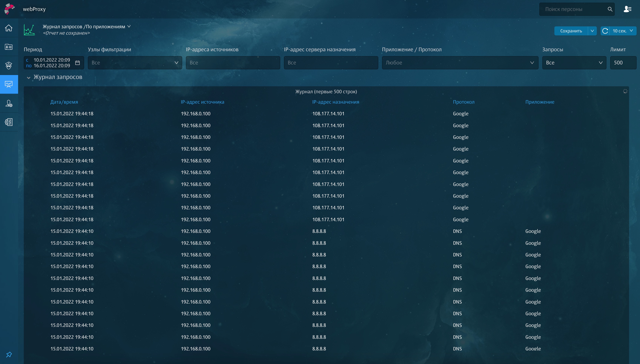The image size is (640, 364).
Task: Click the Сохранить button
Action: [571, 31]
